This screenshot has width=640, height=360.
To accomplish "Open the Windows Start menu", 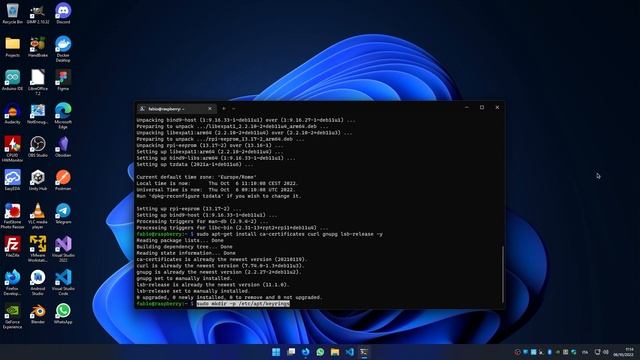I will (x=276, y=352).
